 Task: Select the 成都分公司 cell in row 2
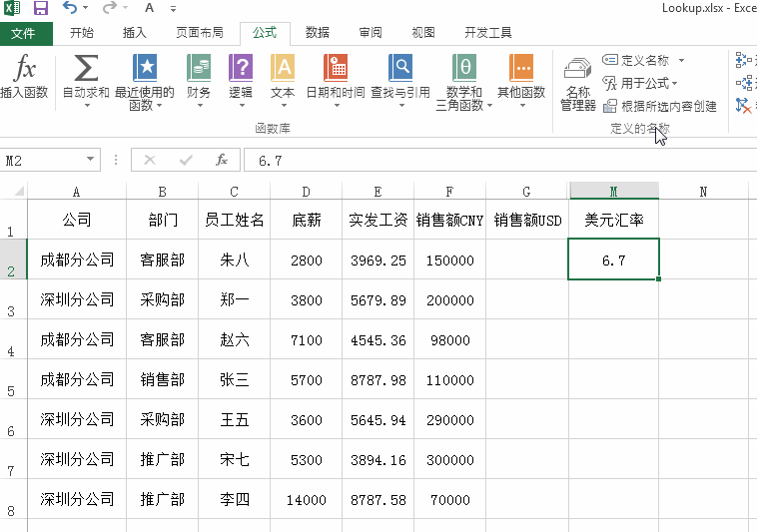coord(77,260)
